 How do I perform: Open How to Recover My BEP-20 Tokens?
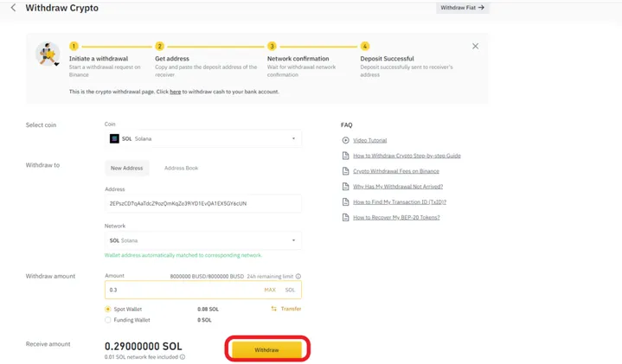396,217
